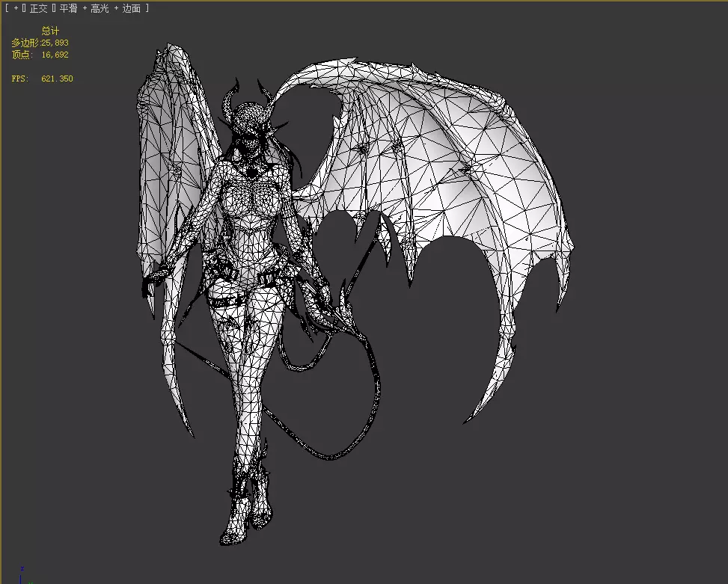Click the 多边形 count 25,893
Image resolution: width=728 pixels, height=584 pixels.
click(55, 43)
